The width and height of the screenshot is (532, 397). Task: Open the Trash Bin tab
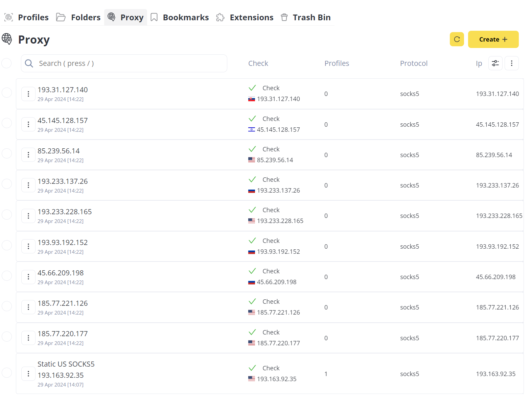pyautogui.click(x=305, y=18)
